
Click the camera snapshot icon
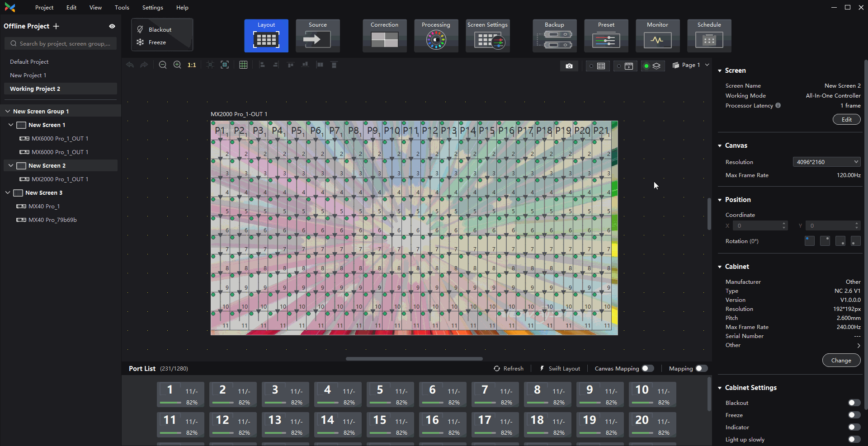pyautogui.click(x=569, y=66)
